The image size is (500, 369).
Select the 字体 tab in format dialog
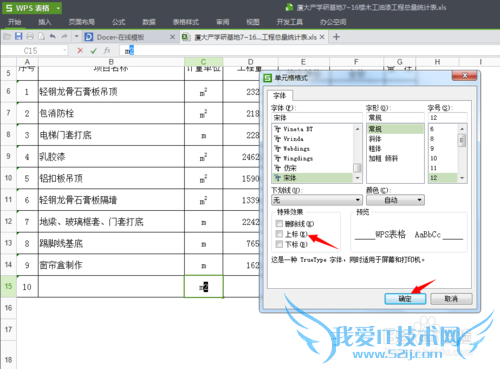pyautogui.click(x=279, y=96)
